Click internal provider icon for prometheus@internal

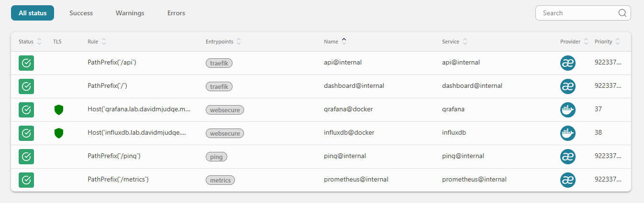[568, 180]
